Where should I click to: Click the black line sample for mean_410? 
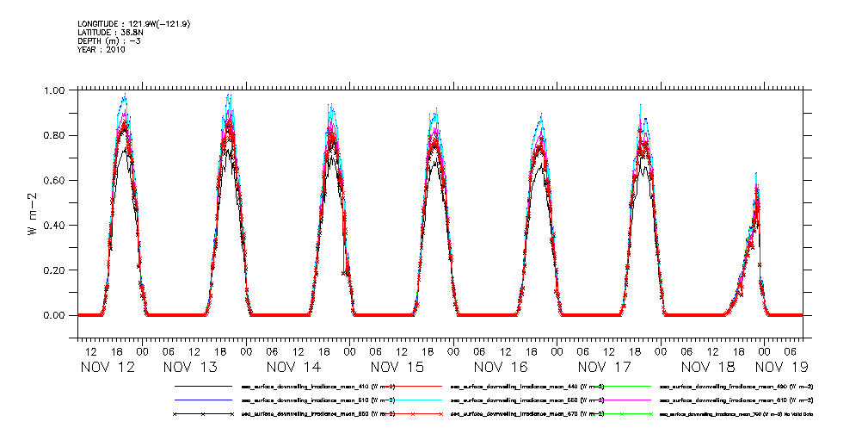tap(203, 385)
